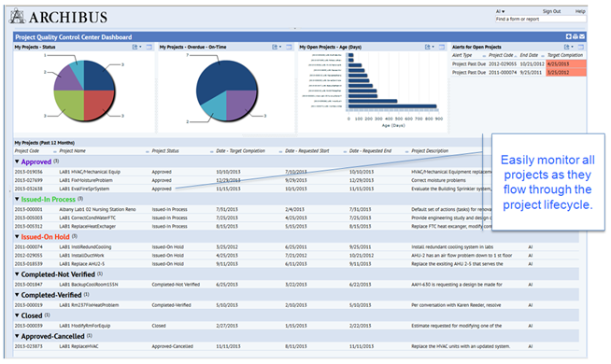Screen dimensions: 611x364
Task: Open the Help link
Action: (580, 11)
